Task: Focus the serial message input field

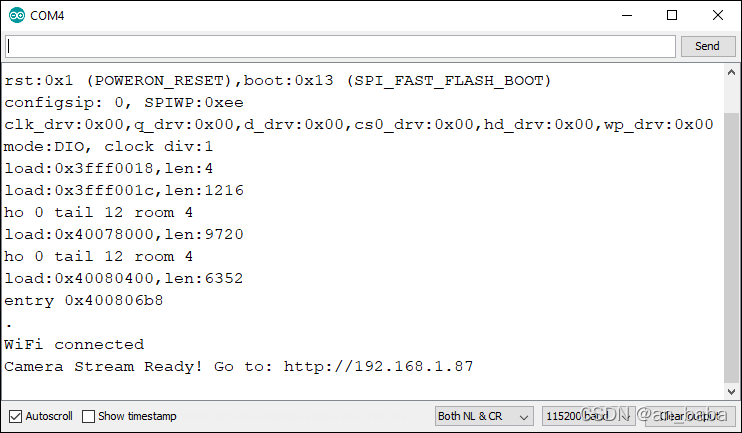Action: point(340,47)
